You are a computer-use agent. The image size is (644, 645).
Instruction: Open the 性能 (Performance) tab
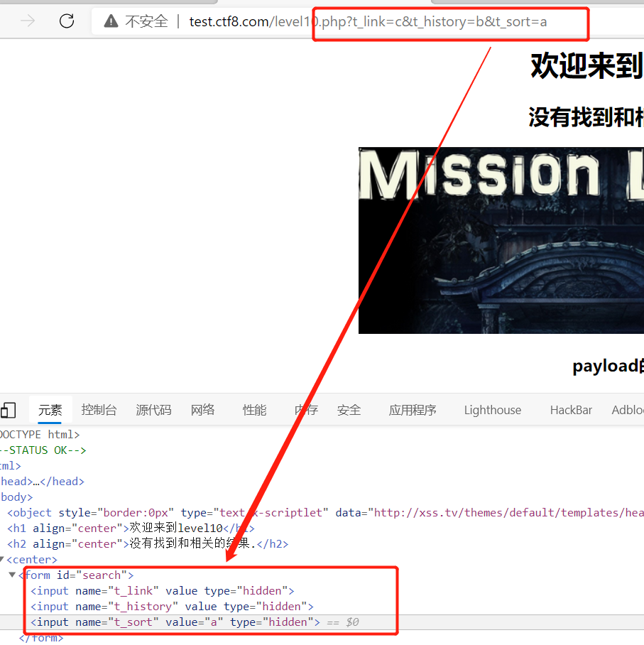point(255,410)
